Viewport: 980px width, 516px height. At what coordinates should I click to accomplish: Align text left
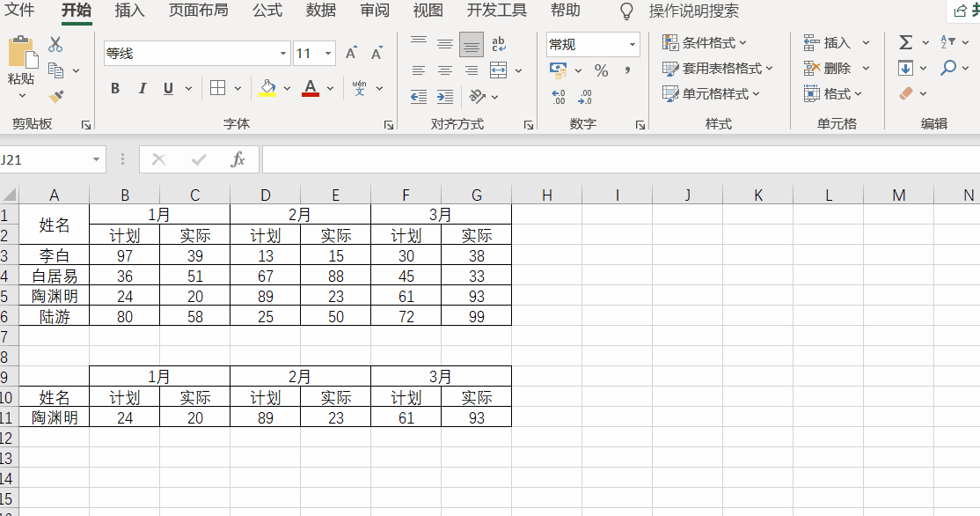click(x=419, y=70)
